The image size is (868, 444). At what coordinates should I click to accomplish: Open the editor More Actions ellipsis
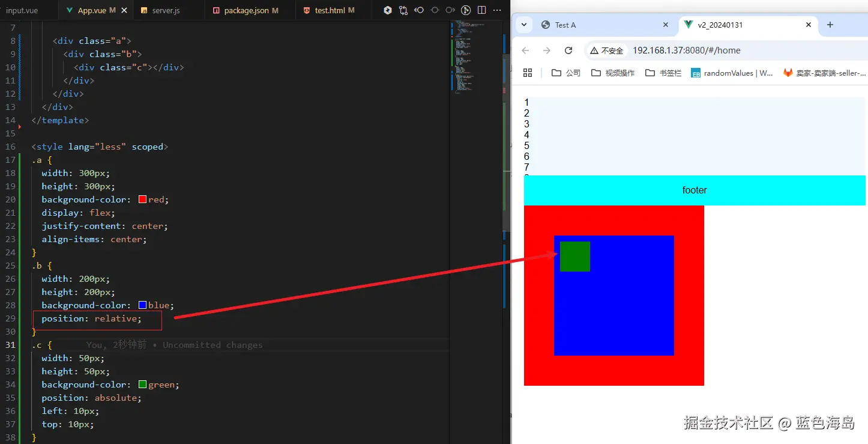[496, 11]
